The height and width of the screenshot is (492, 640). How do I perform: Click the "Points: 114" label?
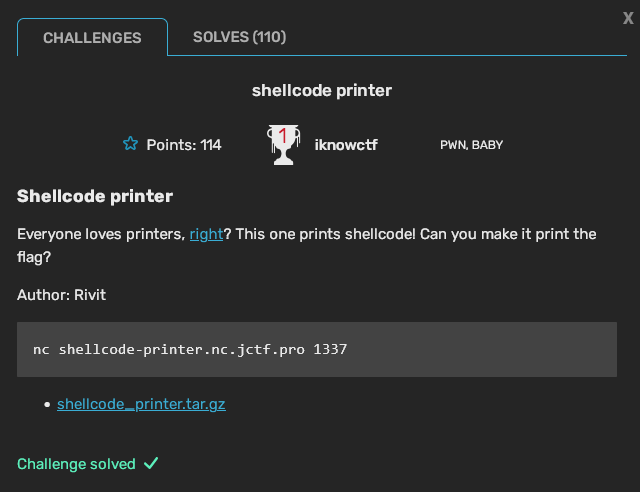(184, 145)
